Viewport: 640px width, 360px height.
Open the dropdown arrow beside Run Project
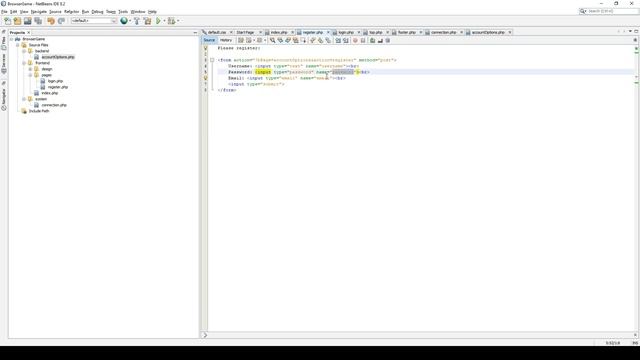pyautogui.click(x=164, y=21)
